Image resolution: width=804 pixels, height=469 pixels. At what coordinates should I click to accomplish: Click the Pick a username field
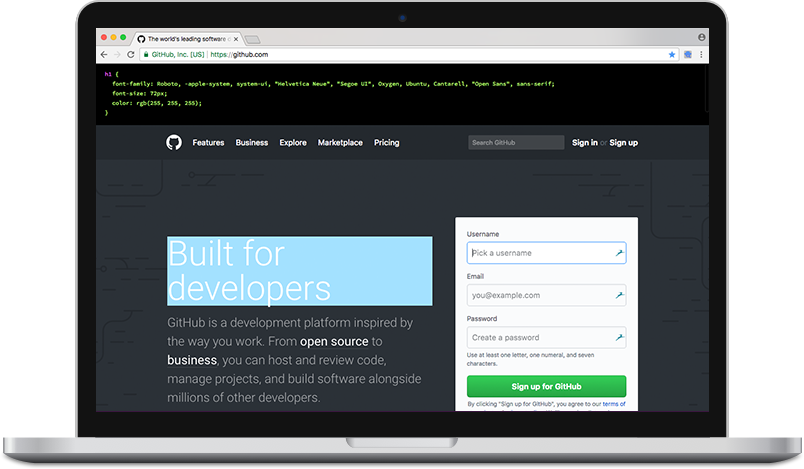coord(546,253)
